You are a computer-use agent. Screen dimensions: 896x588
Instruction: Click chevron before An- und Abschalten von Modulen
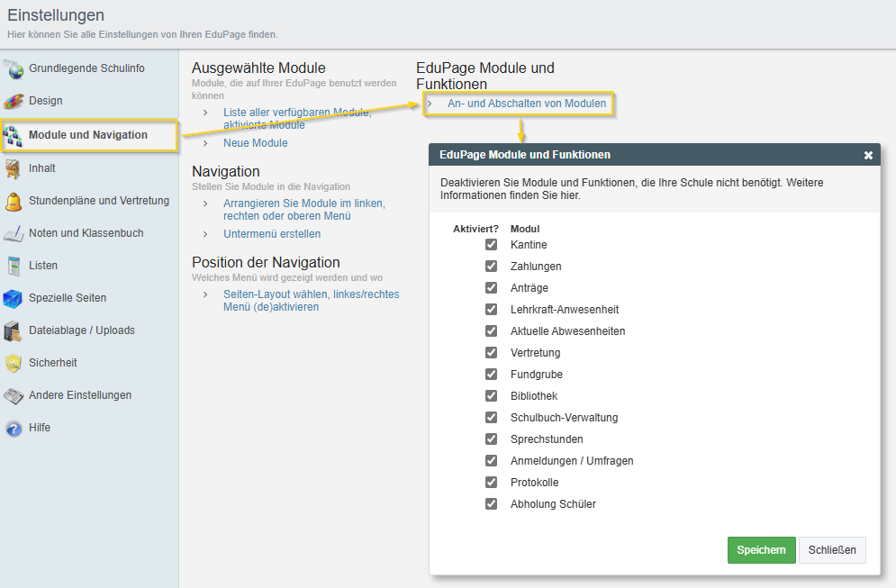pyautogui.click(x=430, y=104)
